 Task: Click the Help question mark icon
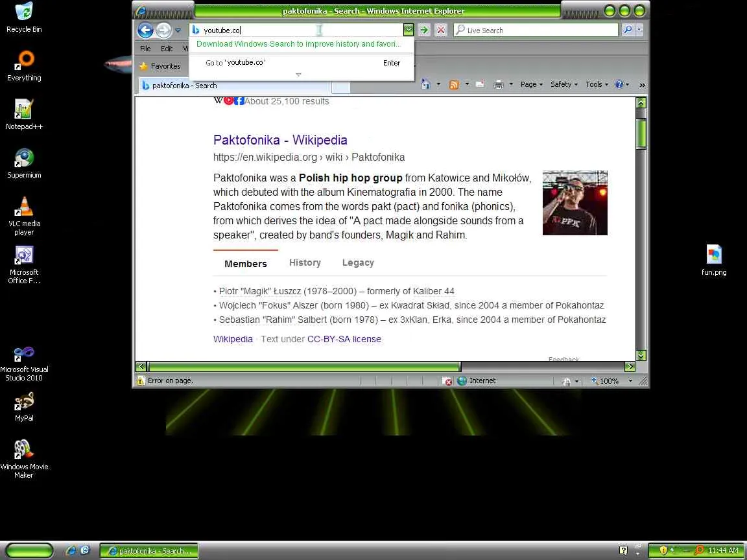pyautogui.click(x=619, y=84)
